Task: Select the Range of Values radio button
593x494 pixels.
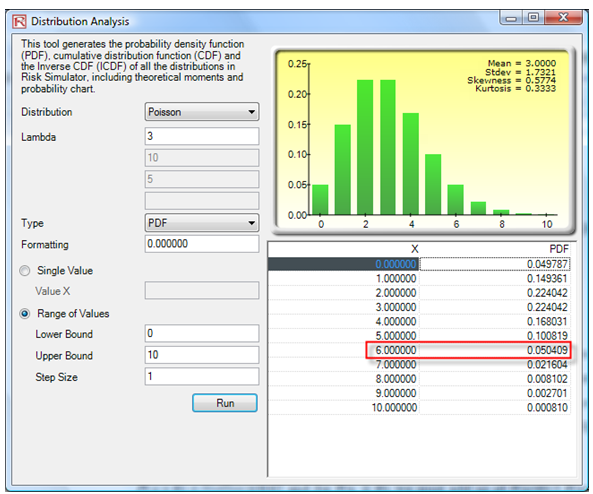Action: click(25, 314)
